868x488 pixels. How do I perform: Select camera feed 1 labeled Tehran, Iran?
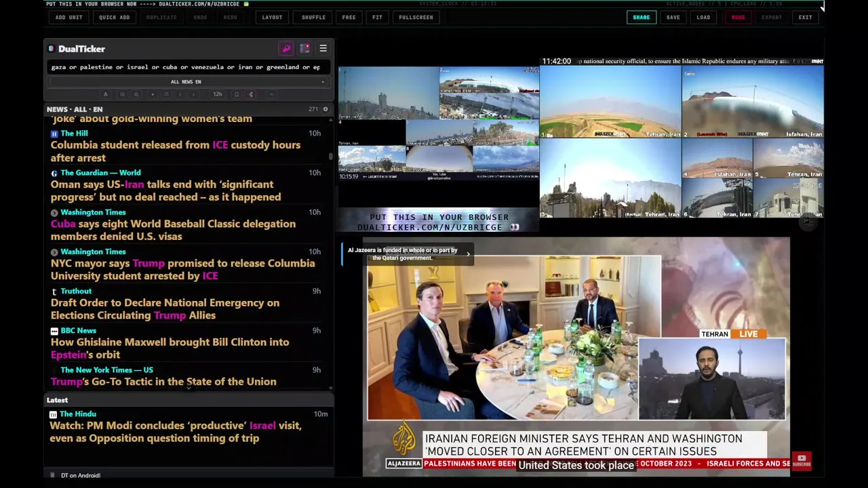tap(610, 102)
